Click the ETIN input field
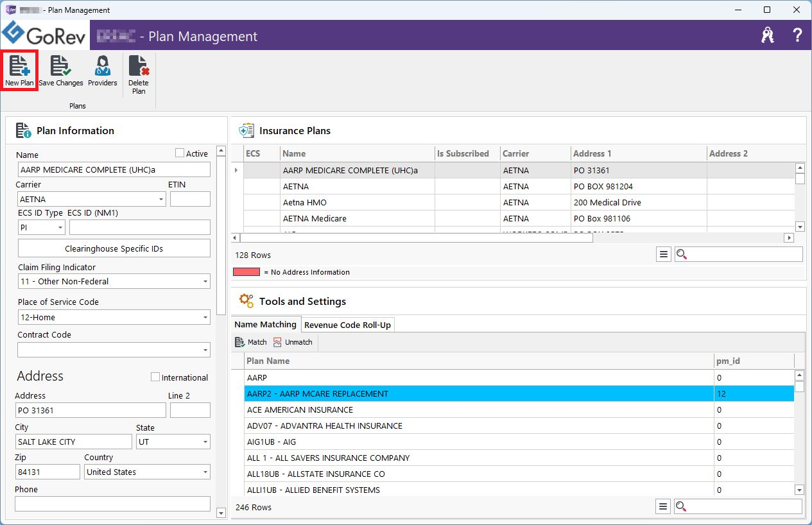 pyautogui.click(x=190, y=199)
